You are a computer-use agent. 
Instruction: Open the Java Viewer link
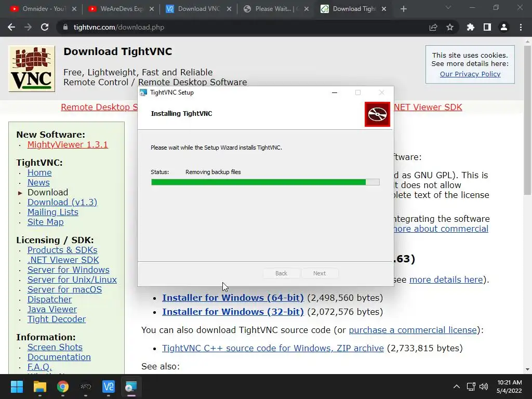(x=52, y=309)
